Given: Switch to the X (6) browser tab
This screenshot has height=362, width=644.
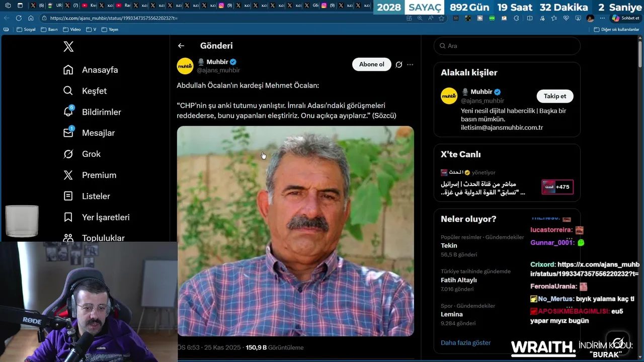Looking at the screenshot, I should pyautogui.click(x=37, y=6).
